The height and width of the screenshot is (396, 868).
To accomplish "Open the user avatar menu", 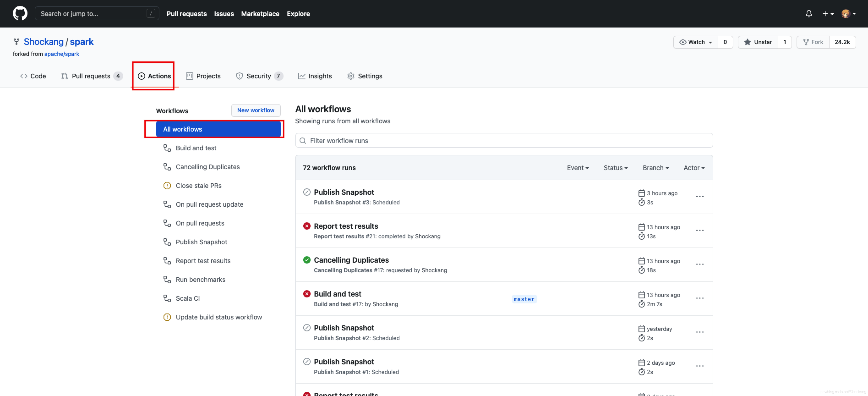I will pyautogui.click(x=849, y=14).
